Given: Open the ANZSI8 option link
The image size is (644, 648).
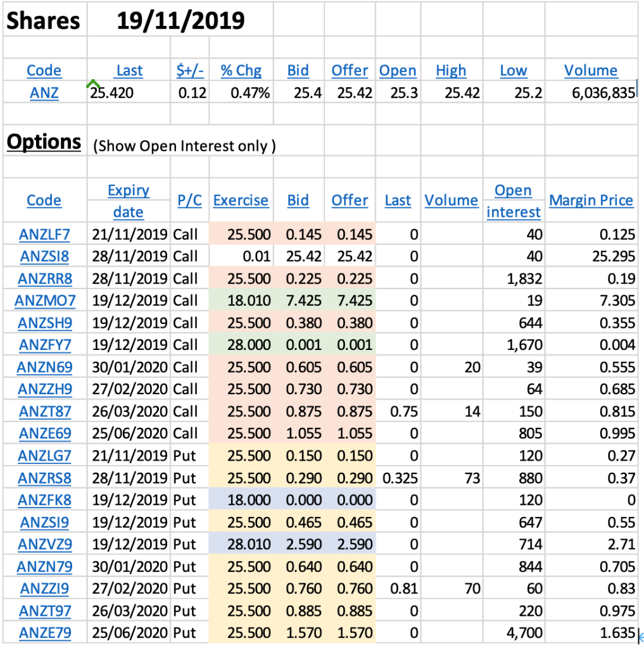Looking at the screenshot, I should coord(45,256).
